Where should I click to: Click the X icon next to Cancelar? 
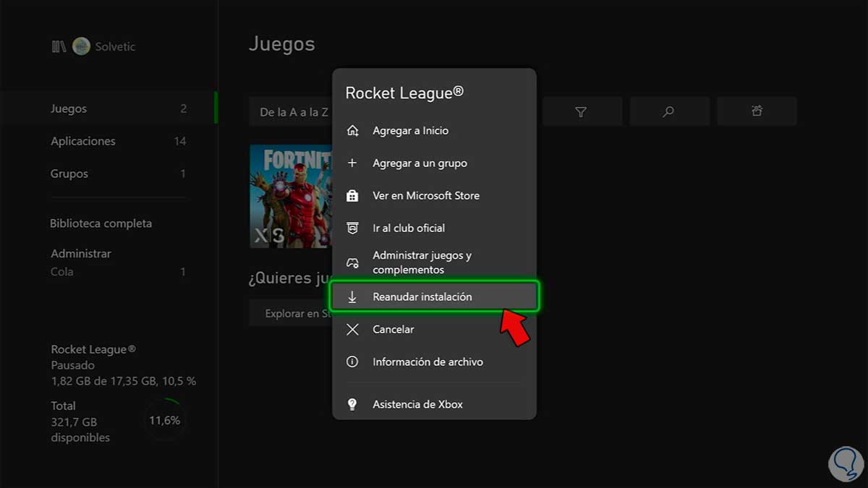click(x=352, y=330)
